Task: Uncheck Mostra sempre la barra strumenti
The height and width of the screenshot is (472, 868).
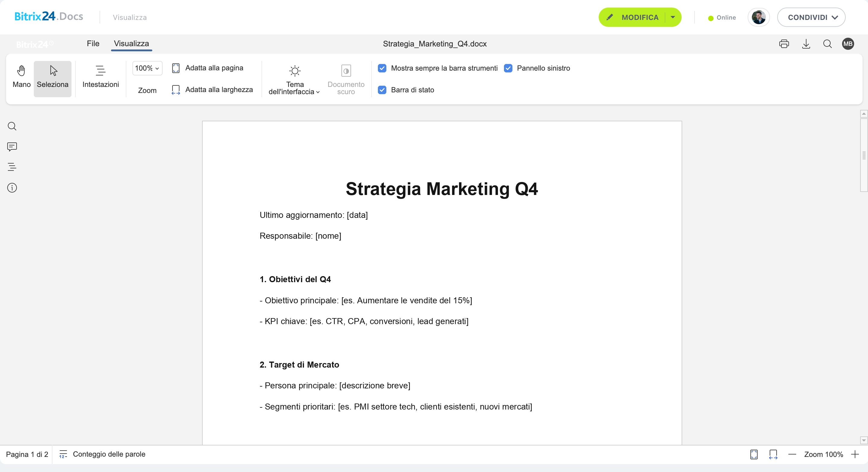Action: [382, 69]
